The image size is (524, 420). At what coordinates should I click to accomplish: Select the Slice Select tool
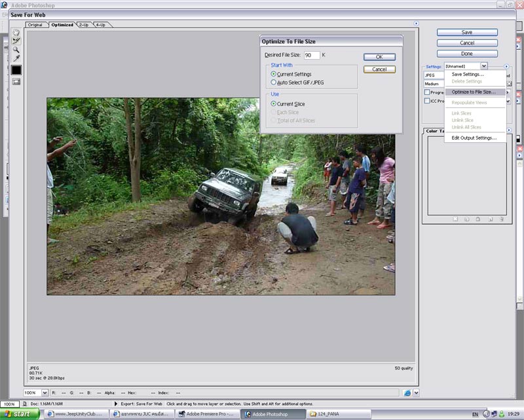tap(16, 41)
